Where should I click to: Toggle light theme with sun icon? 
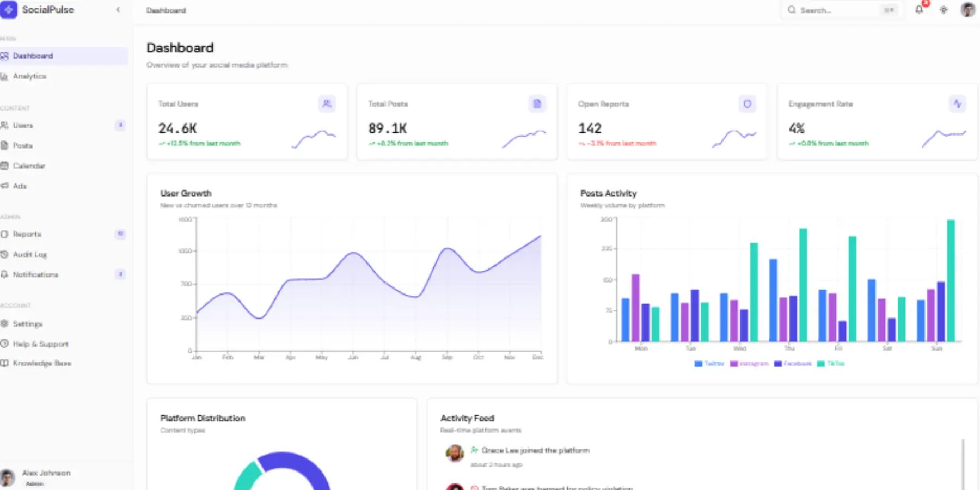tap(944, 10)
